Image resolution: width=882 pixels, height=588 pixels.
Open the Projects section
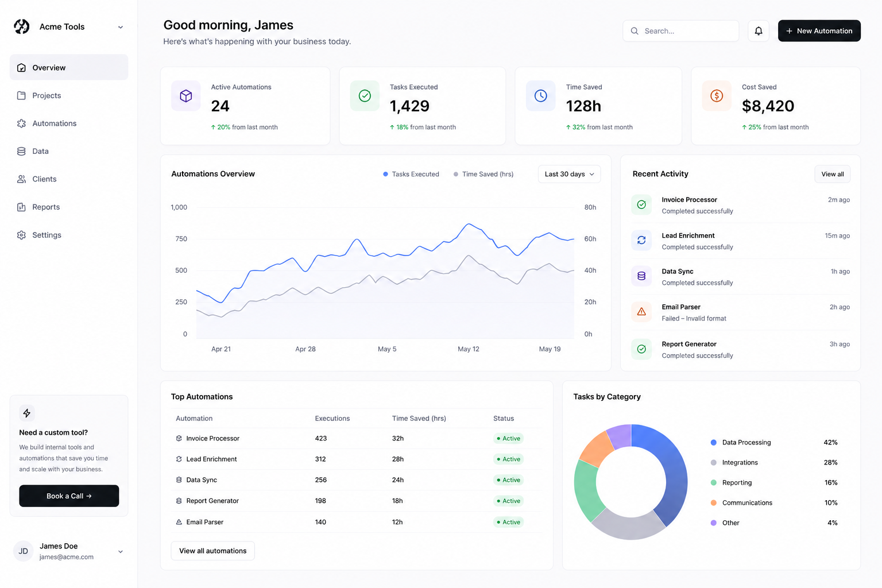point(69,95)
